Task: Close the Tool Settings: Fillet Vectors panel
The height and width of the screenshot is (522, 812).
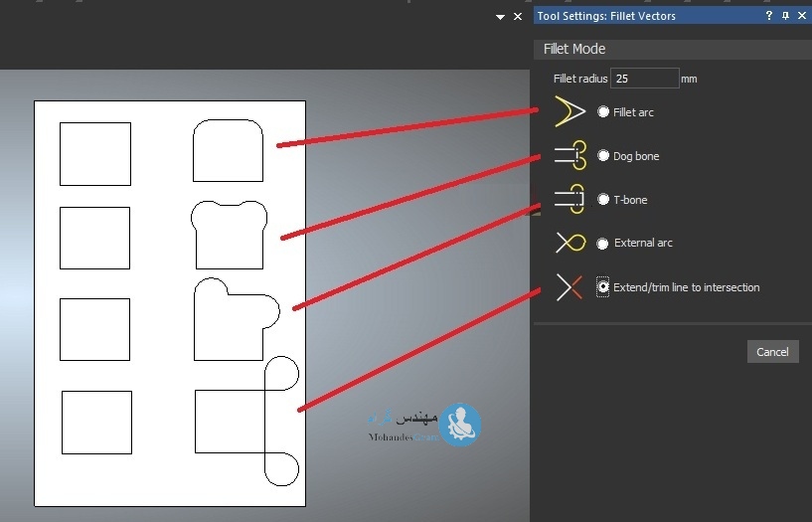Action: point(801,16)
